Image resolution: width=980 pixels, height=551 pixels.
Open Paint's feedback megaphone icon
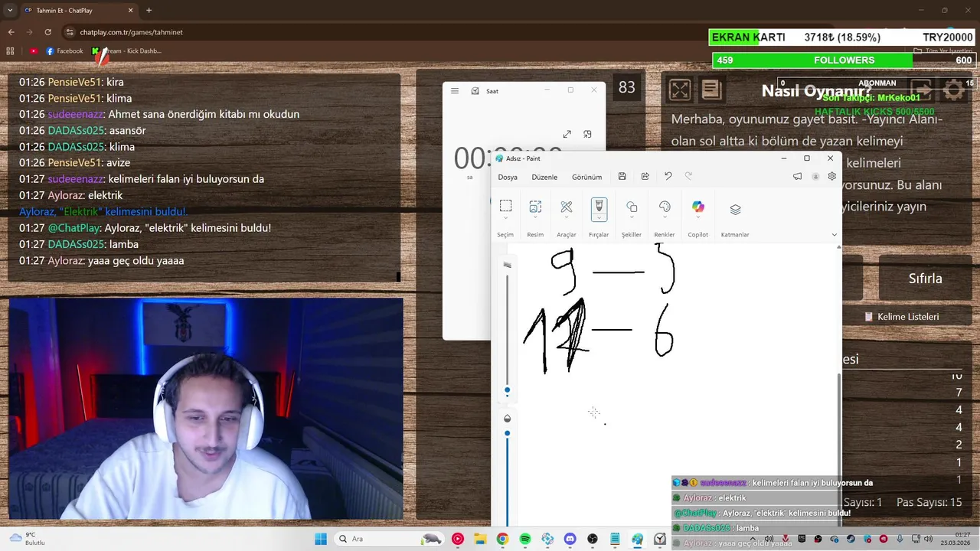(797, 176)
